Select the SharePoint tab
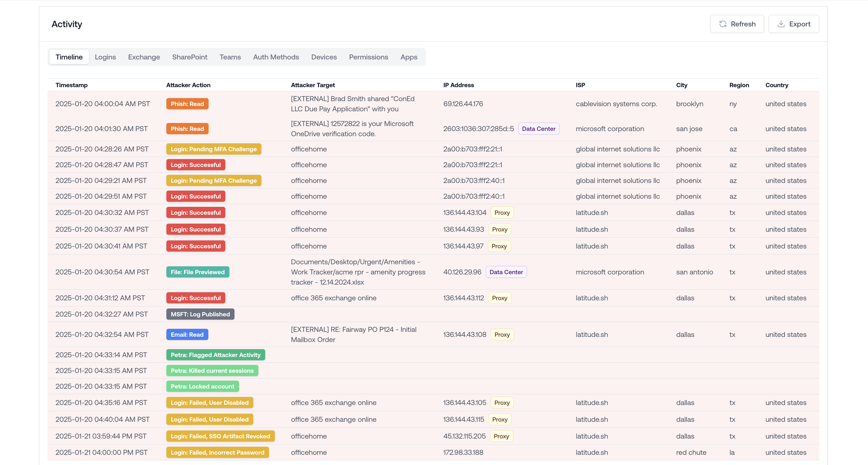Image resolution: width=868 pixels, height=465 pixels. (190, 57)
